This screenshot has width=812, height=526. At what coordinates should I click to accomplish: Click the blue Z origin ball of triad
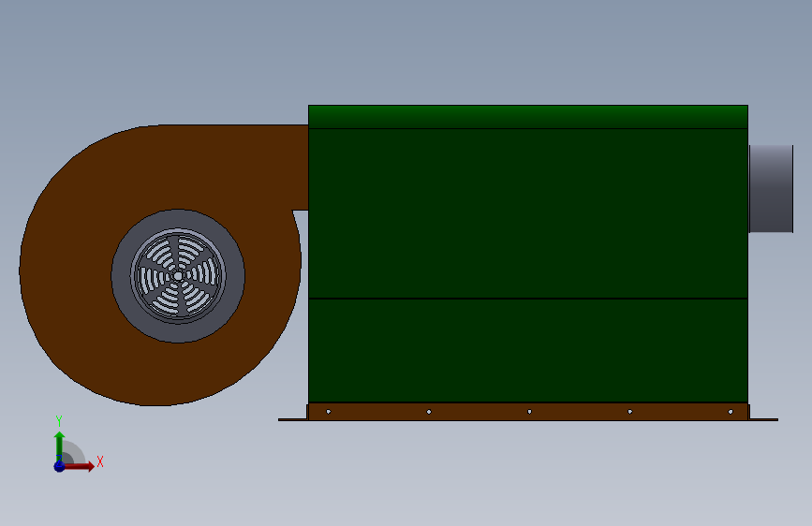point(60,466)
